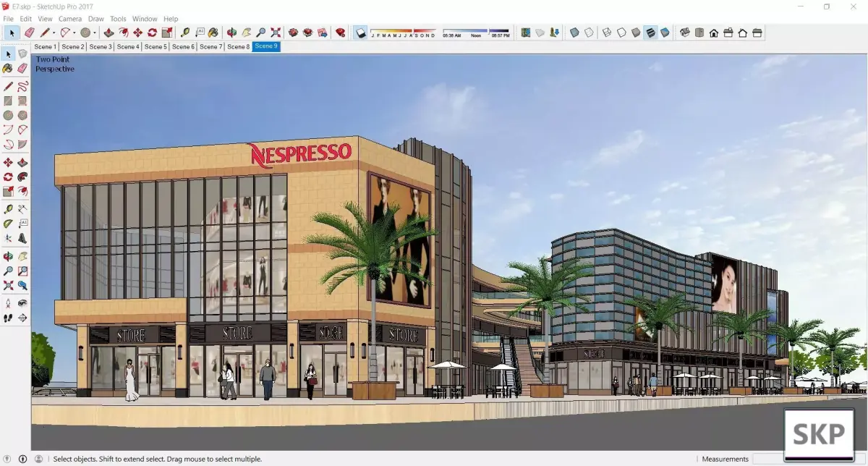Click the Measurements input box

(x=768, y=459)
